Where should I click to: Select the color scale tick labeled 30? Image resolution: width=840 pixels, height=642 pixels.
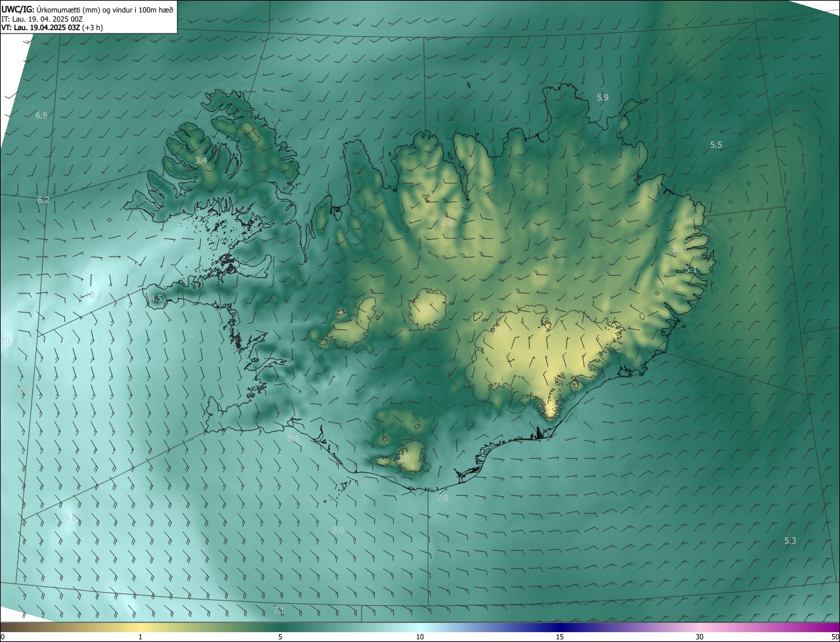click(x=700, y=637)
